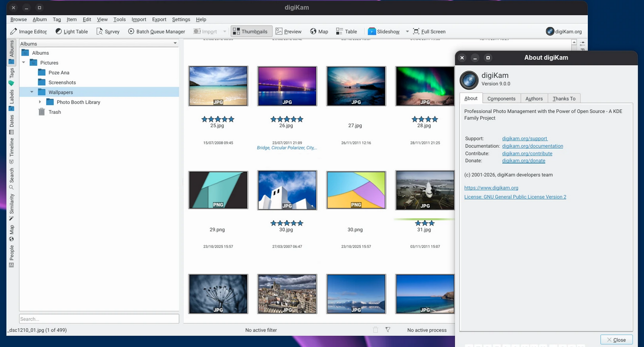The height and width of the screenshot is (347, 644).
Task: Switch to Preview mode
Action: [x=288, y=31]
